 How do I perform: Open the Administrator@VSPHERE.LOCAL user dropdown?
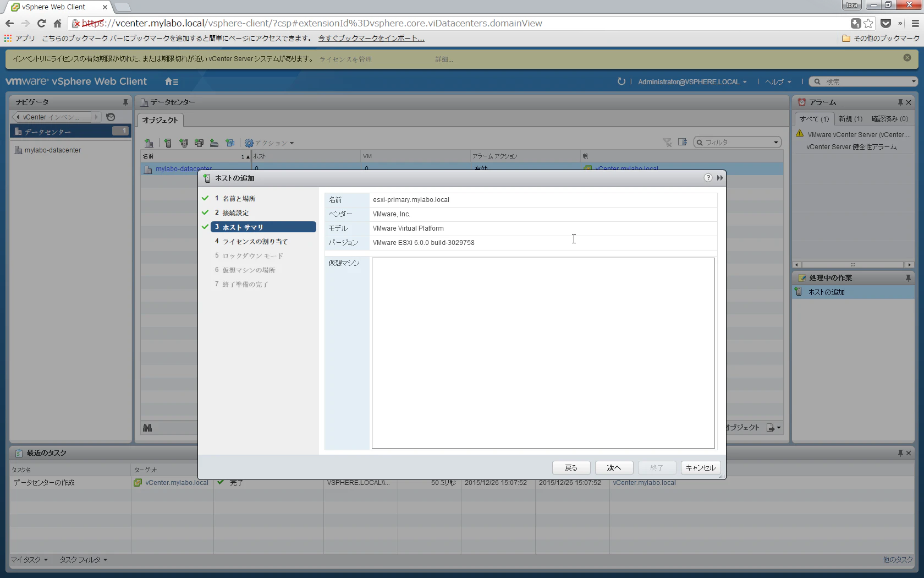[x=692, y=82]
